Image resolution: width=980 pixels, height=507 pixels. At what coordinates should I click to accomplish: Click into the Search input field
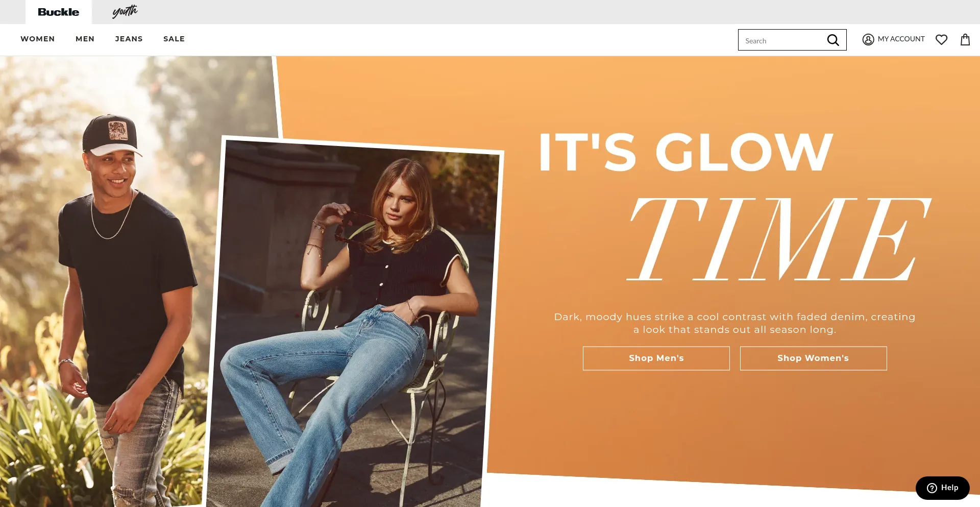pyautogui.click(x=781, y=40)
